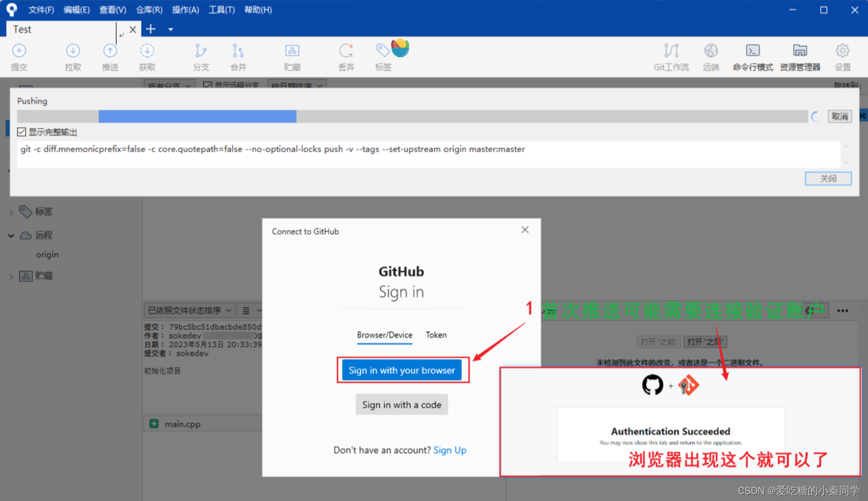Click the cloud icon in sidebar 远程 row
Image resolution: width=868 pixels, height=501 pixels.
[26, 235]
